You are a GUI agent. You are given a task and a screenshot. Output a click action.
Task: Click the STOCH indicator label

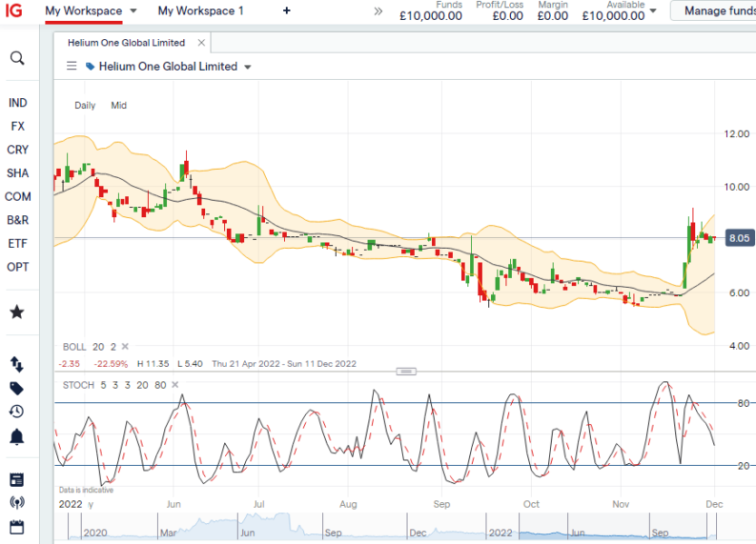coord(78,385)
